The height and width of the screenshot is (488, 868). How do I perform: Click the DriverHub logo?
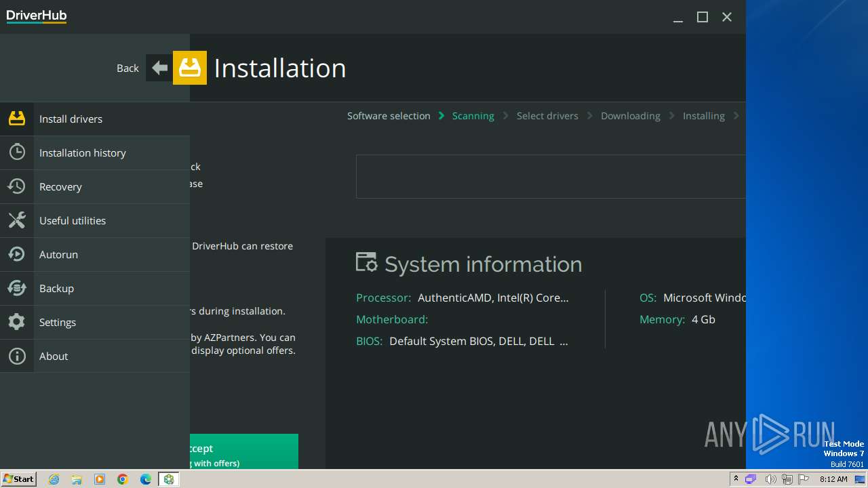pos(37,16)
